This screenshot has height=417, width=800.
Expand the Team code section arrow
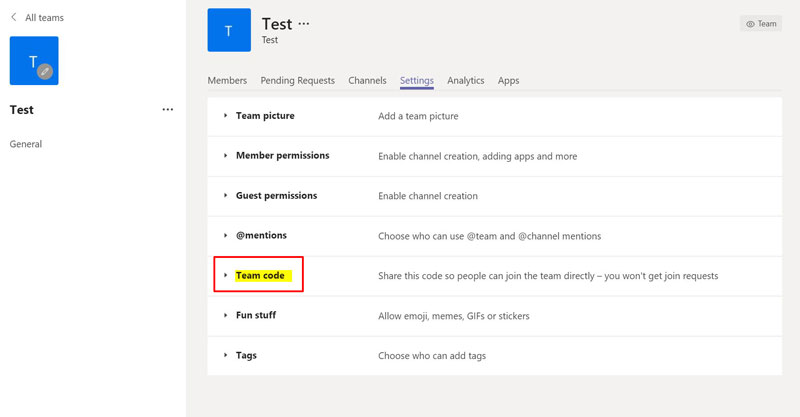pyautogui.click(x=226, y=275)
